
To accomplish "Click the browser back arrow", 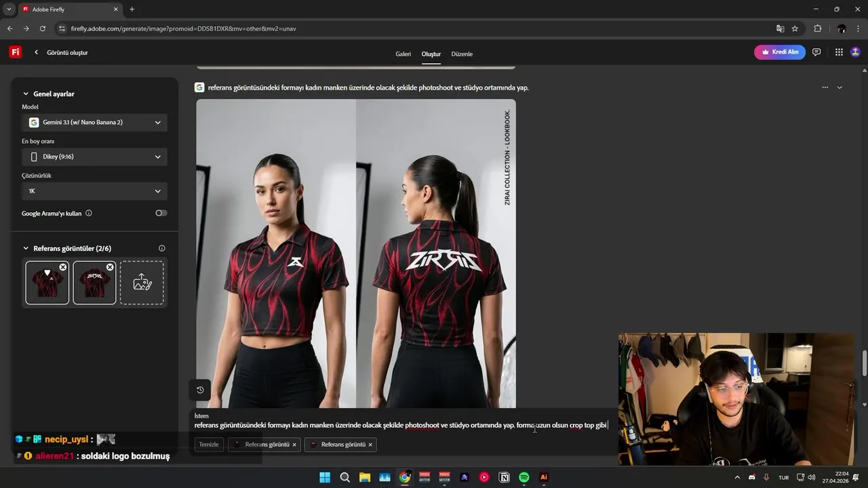I will [x=9, y=28].
